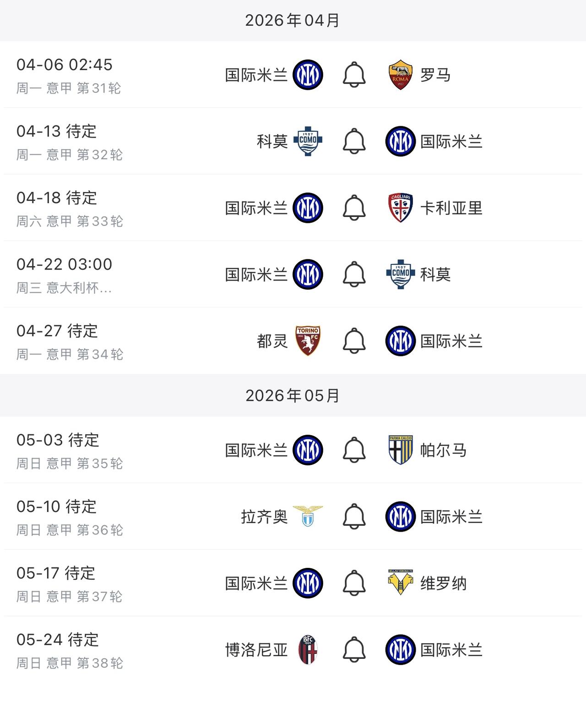Turn on reminder bell for 05-10 Lazio match
Viewport: 586px width, 728px height.
(x=354, y=517)
